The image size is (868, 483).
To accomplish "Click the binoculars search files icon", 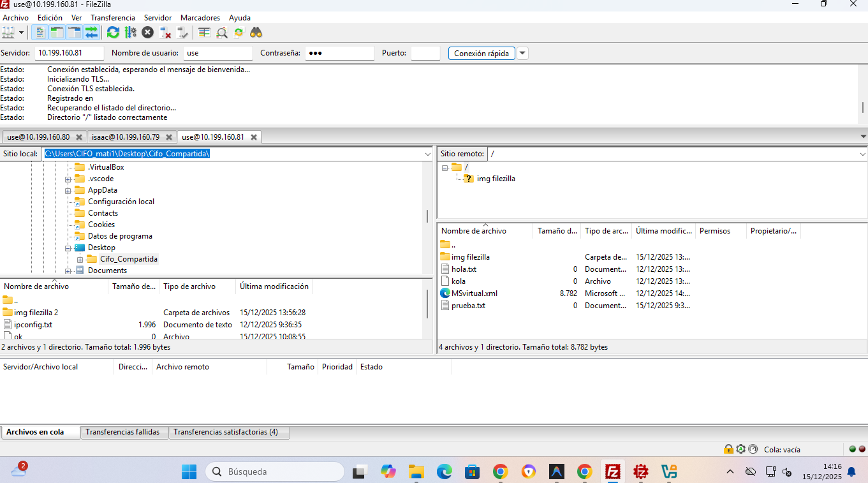I will pyautogui.click(x=256, y=33).
